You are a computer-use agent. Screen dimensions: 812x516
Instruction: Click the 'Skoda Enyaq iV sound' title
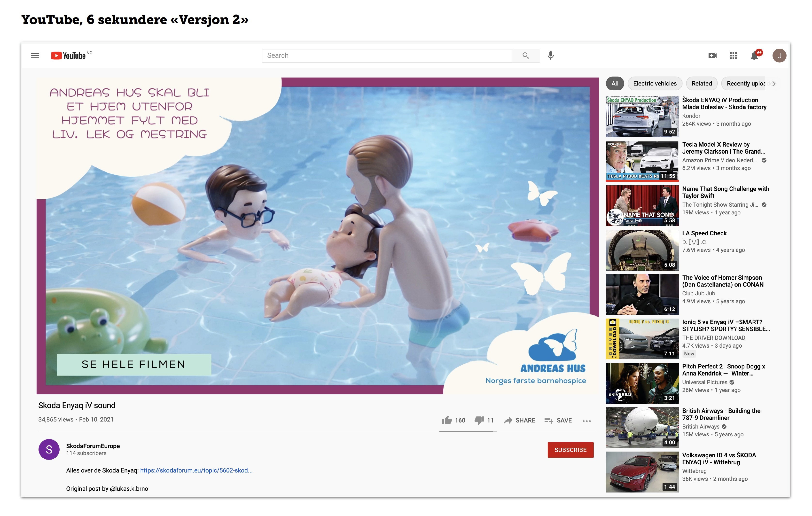tap(77, 405)
